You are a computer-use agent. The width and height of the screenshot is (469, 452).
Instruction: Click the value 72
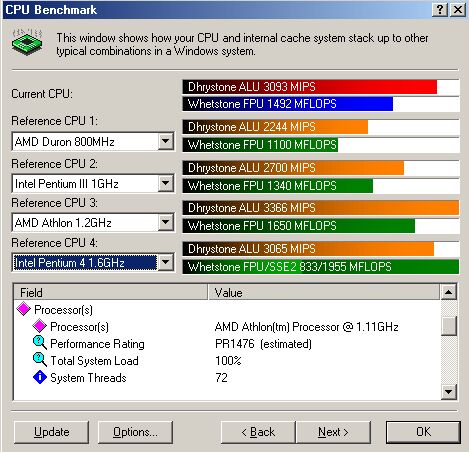tap(221, 378)
